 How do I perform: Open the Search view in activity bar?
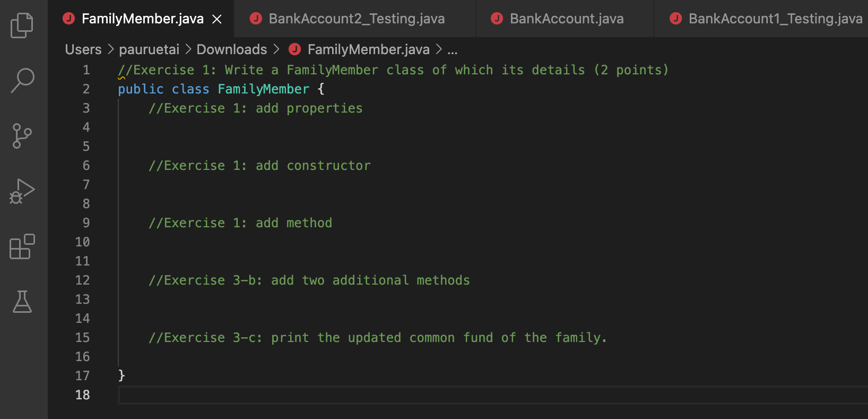(22, 81)
